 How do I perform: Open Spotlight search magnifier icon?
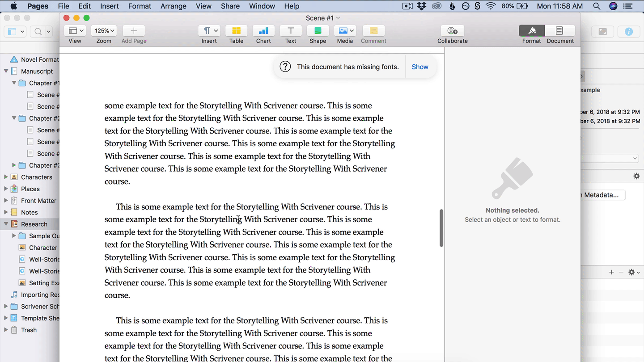point(597,6)
